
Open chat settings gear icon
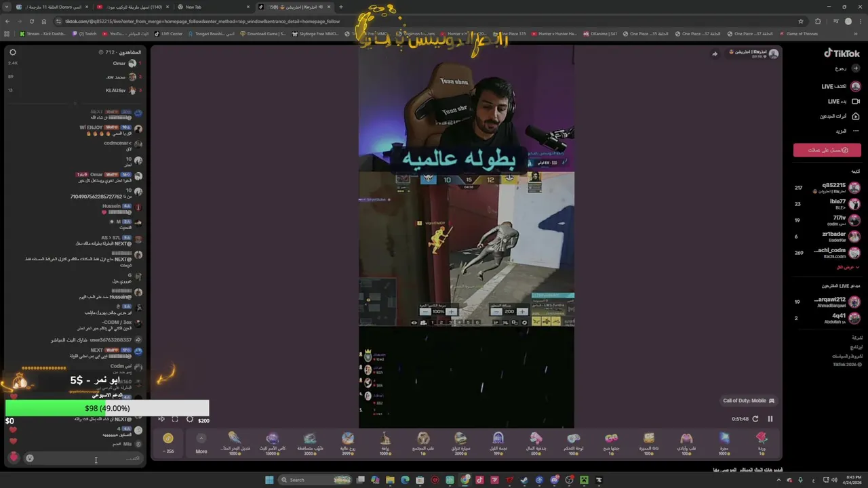tap(12, 52)
